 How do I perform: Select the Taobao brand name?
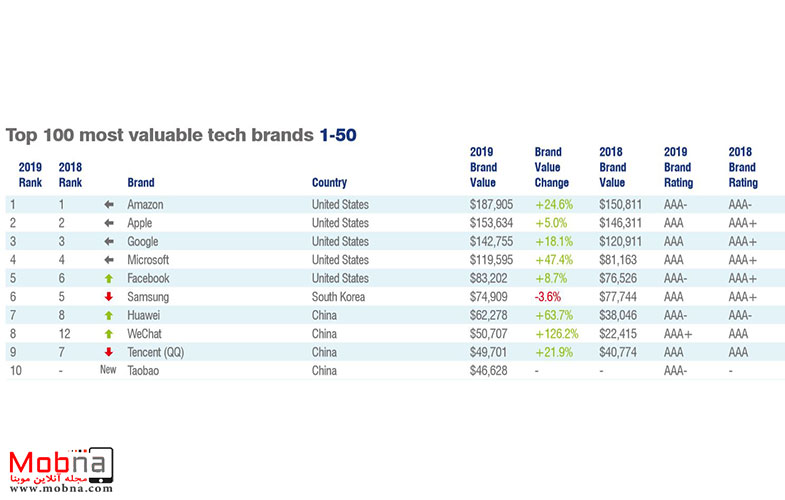(144, 370)
